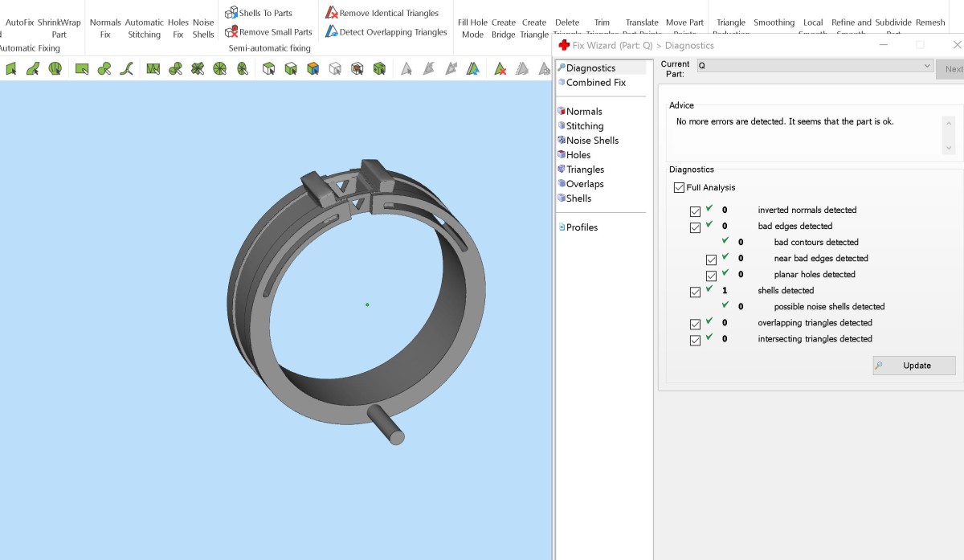964x560 pixels.
Task: Expand the Current Part dropdown
Action: [x=927, y=65]
